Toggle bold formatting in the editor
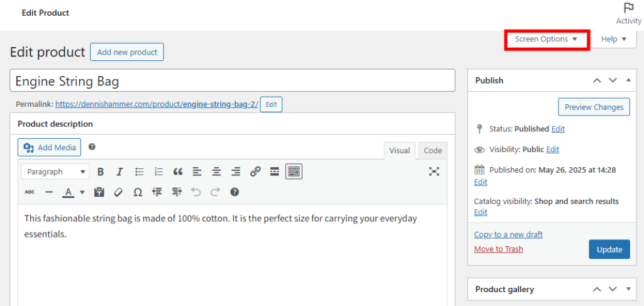644x306 pixels. tap(100, 172)
